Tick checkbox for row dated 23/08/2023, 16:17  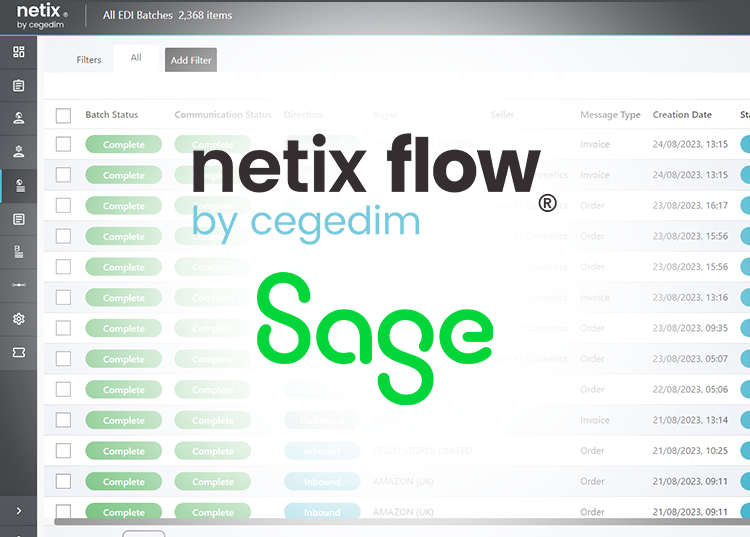[x=63, y=206]
